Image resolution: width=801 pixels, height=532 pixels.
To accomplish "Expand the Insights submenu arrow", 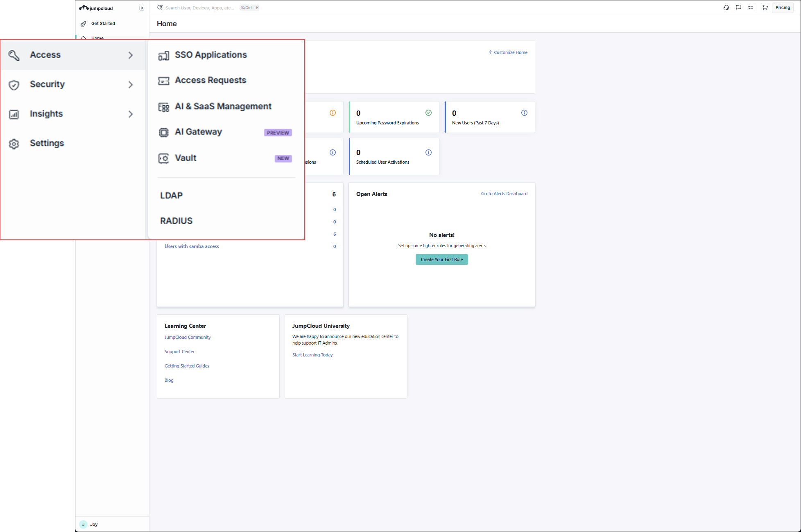I will (x=131, y=114).
